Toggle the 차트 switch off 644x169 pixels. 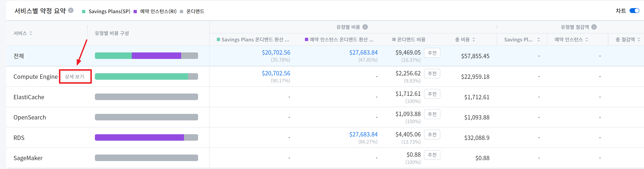pos(634,11)
